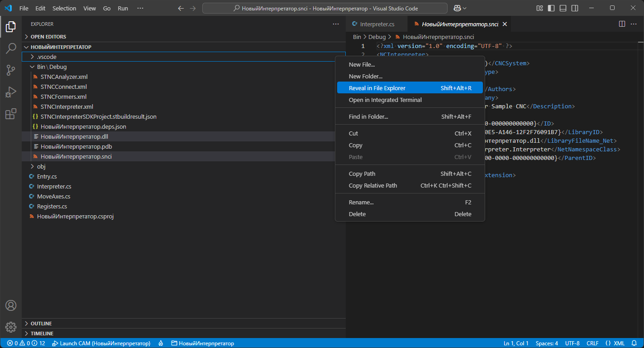Click the Go Back arrow in title bar
This screenshot has height=348, width=644.
pos(181,8)
